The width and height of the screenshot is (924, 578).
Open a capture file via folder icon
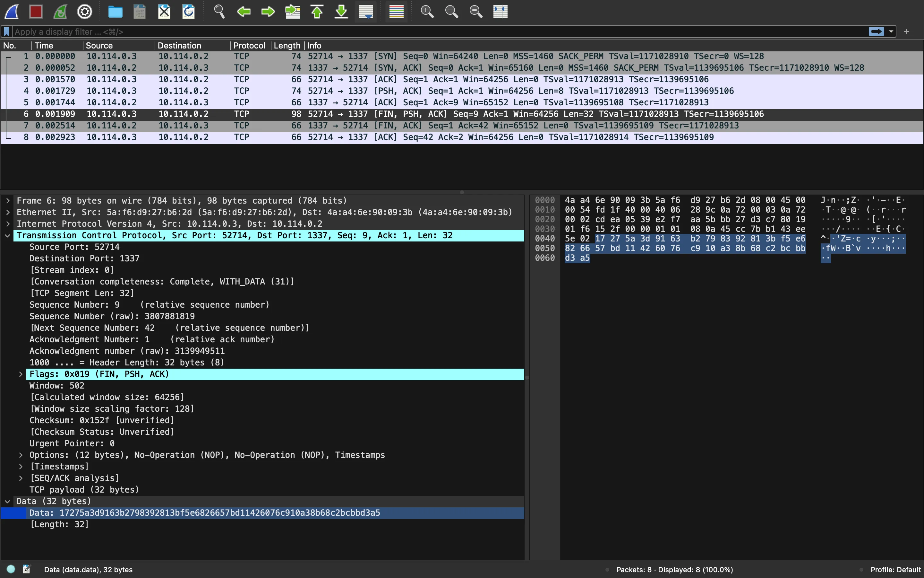point(115,12)
